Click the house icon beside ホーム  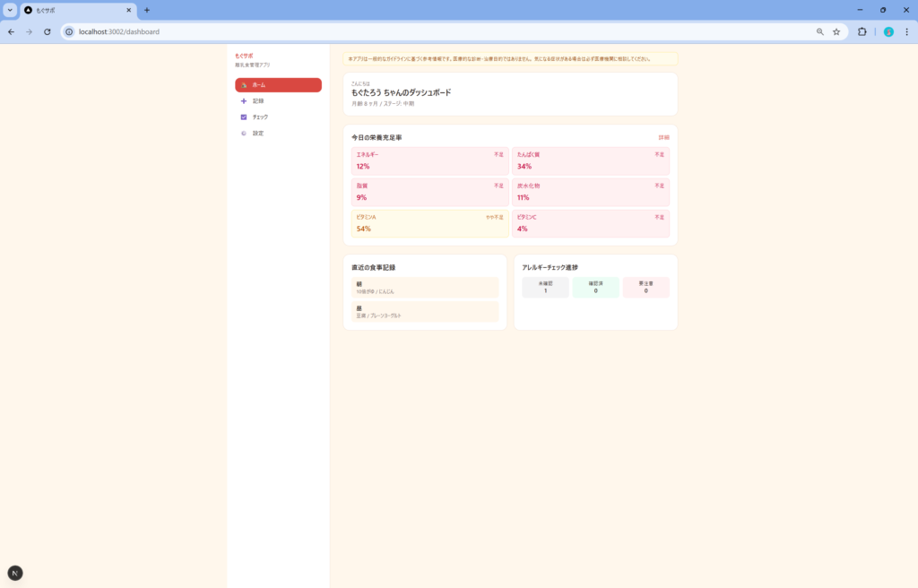tap(244, 85)
